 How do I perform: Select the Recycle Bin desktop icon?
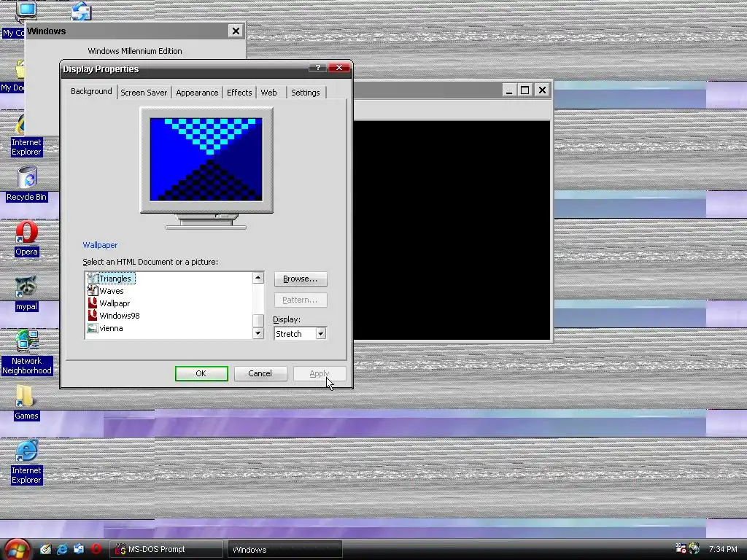click(27, 177)
